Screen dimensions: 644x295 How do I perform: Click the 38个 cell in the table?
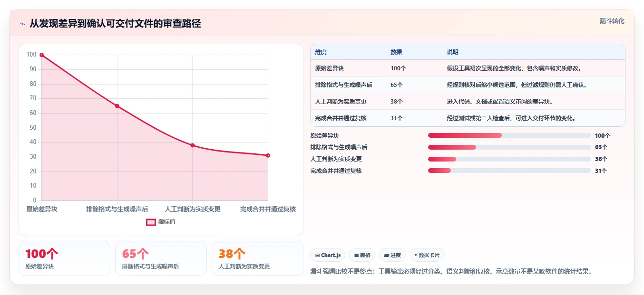397,102
